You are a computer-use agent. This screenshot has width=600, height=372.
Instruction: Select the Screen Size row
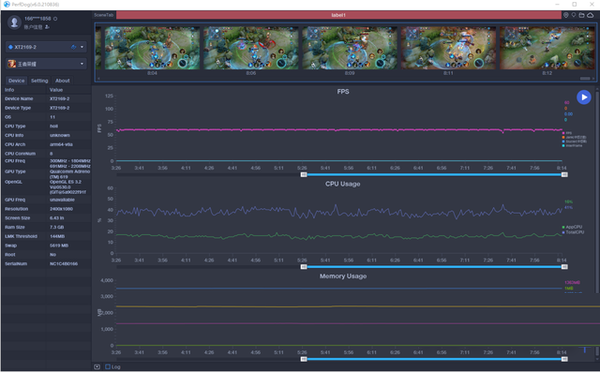pyautogui.click(x=46, y=218)
